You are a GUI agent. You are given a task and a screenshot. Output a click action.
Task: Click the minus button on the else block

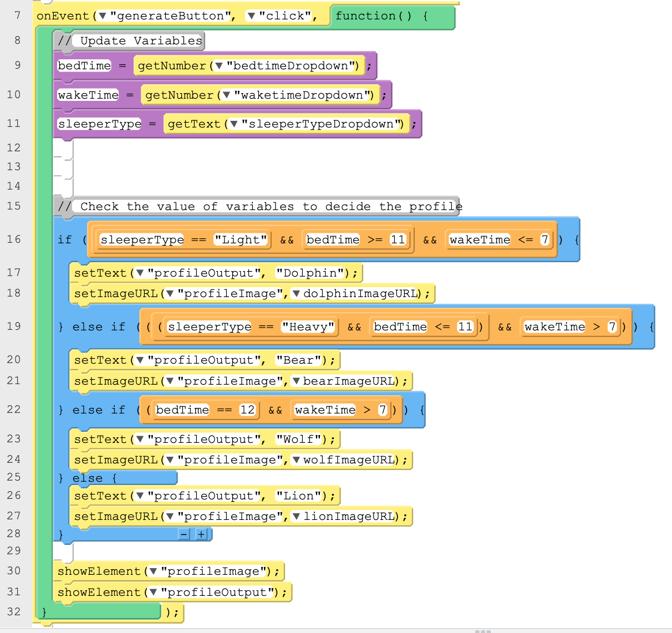pyautogui.click(x=184, y=534)
